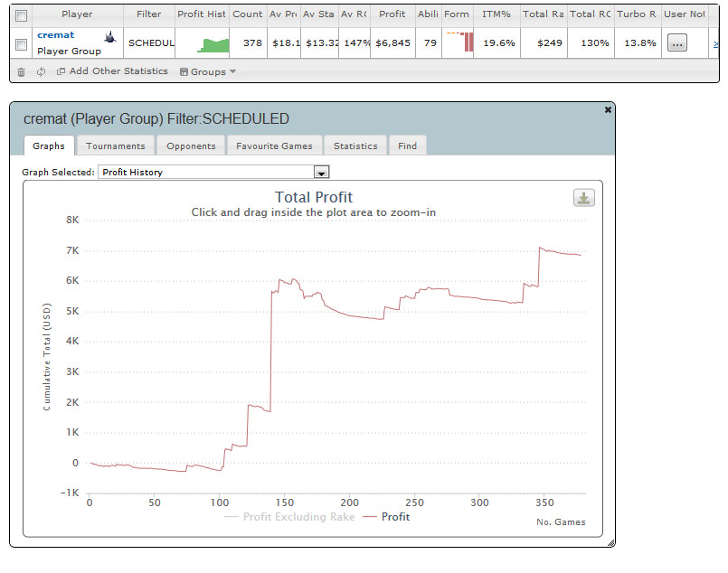Screen dimensions: 728x573
Task: Open the Groups dropdown menu
Action: point(208,72)
